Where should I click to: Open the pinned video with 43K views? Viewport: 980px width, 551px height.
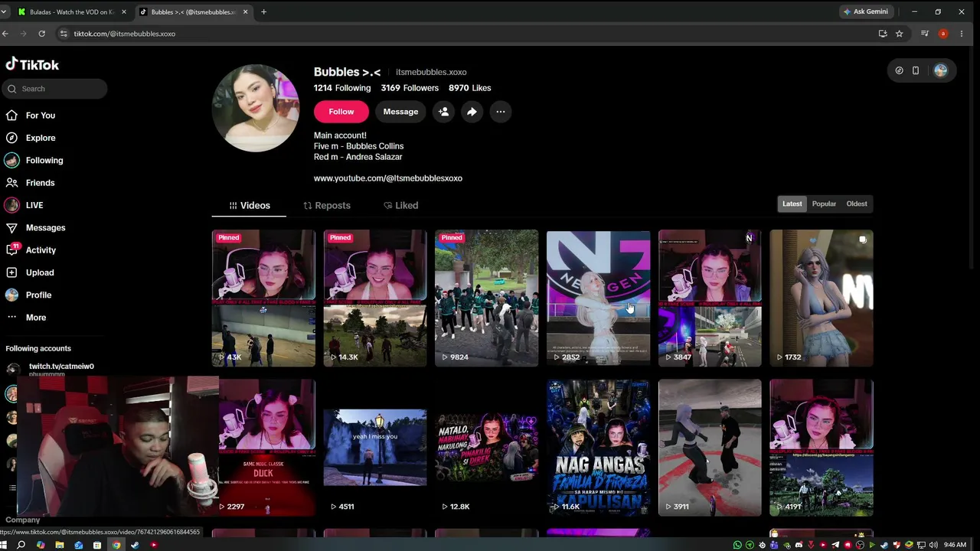coord(263,298)
